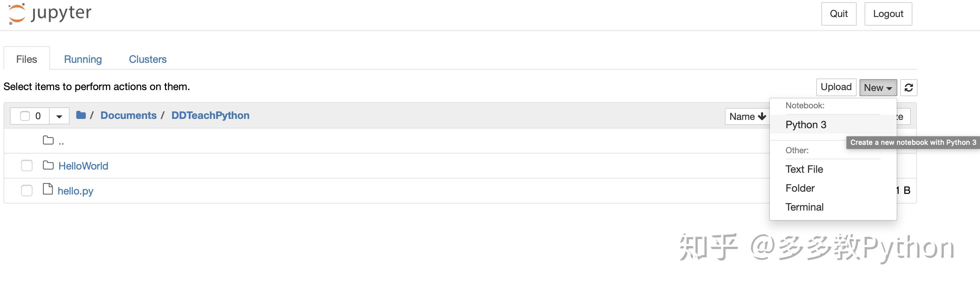This screenshot has width=980, height=291.
Task: Click the blue root folder breadcrumb icon
Action: pyautogui.click(x=81, y=115)
